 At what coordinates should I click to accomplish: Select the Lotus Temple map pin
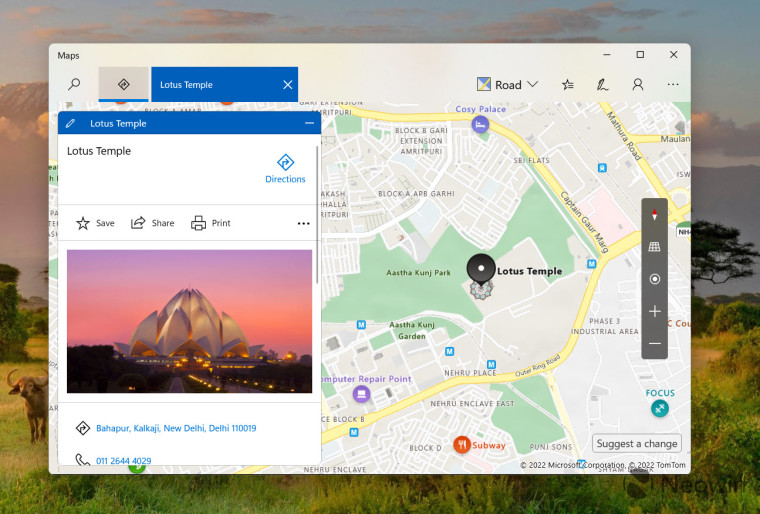pos(481,270)
